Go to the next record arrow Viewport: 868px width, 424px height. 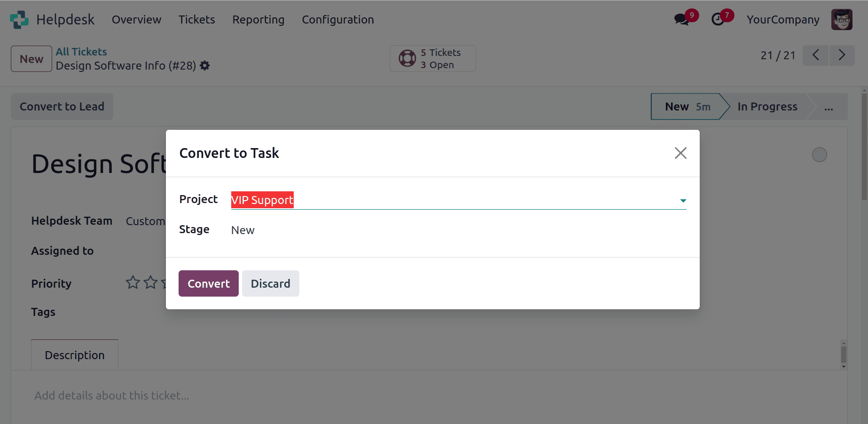(842, 55)
